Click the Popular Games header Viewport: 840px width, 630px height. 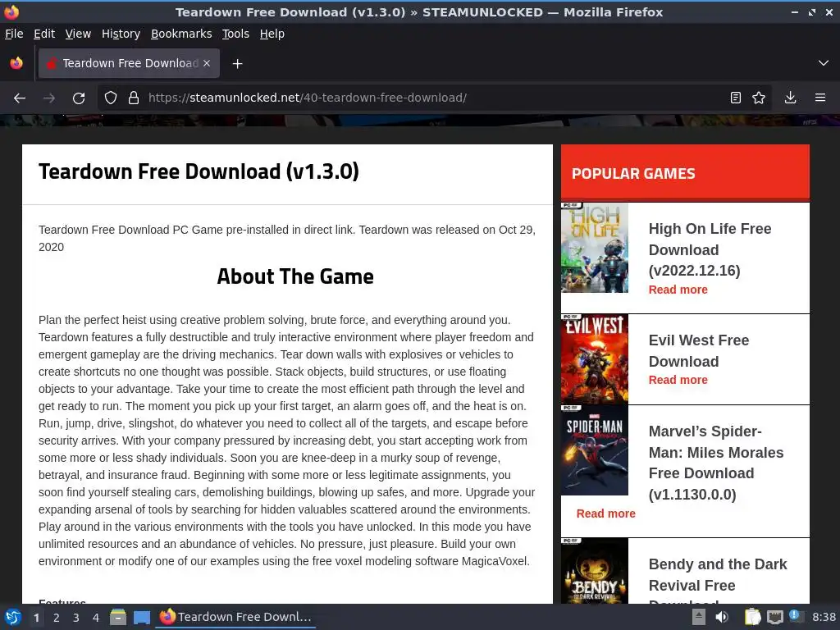(x=632, y=174)
